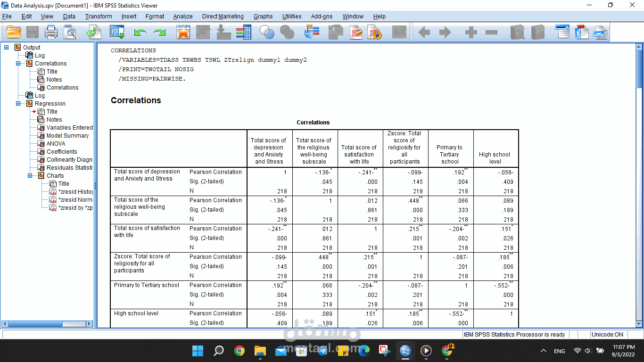Click the Insert Heading toolbar icon
Screen dimensions: 644x362
[x=562, y=32]
